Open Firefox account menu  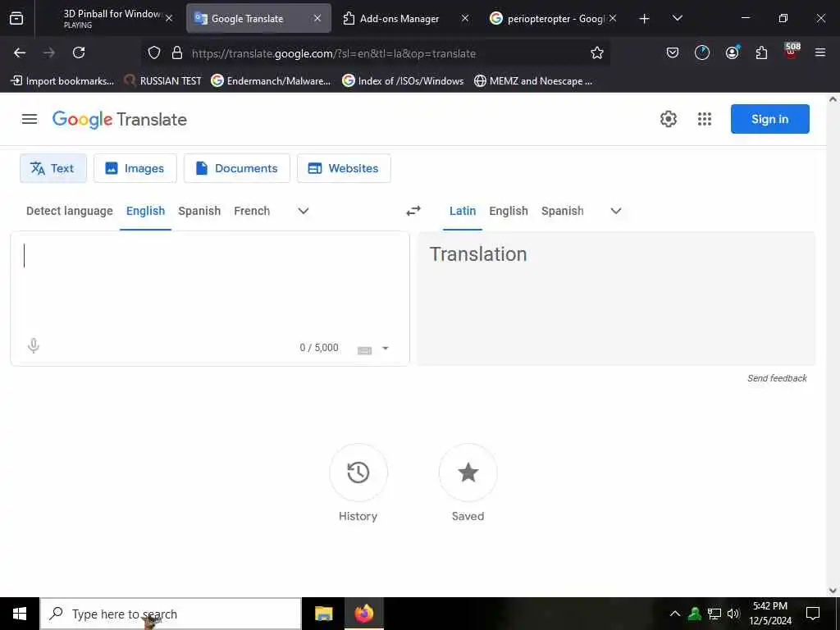tap(732, 52)
